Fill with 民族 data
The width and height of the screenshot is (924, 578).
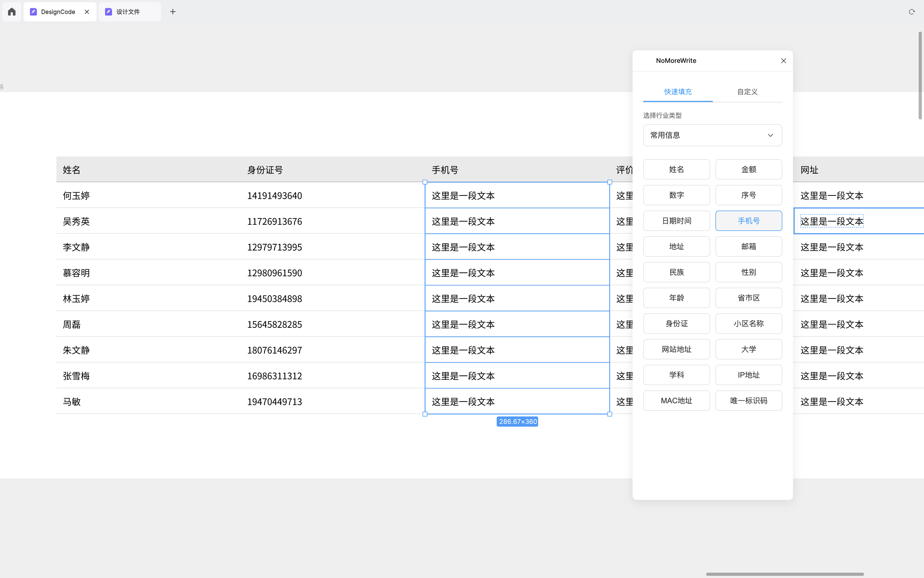[x=676, y=272]
